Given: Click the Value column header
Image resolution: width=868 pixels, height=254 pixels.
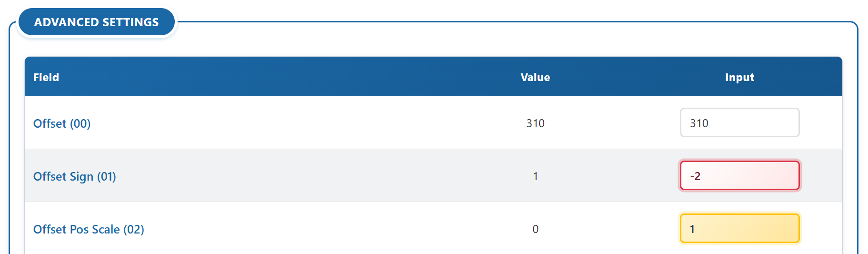Looking at the screenshot, I should pyautogui.click(x=535, y=77).
